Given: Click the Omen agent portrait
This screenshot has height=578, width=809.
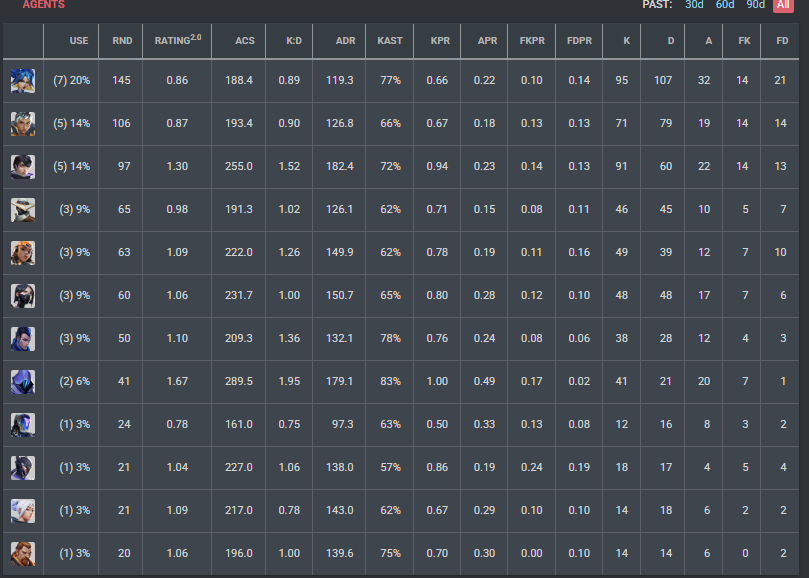Looking at the screenshot, I should (23, 382).
